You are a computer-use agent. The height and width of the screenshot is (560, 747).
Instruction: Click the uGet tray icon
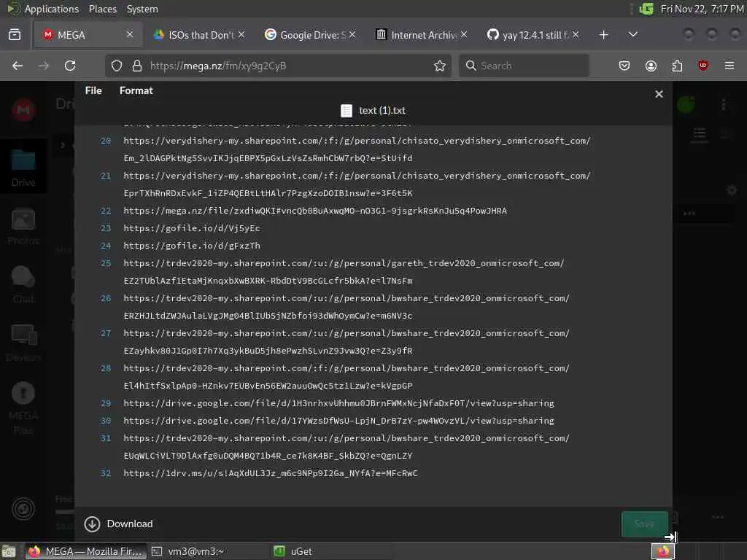tap(646, 9)
